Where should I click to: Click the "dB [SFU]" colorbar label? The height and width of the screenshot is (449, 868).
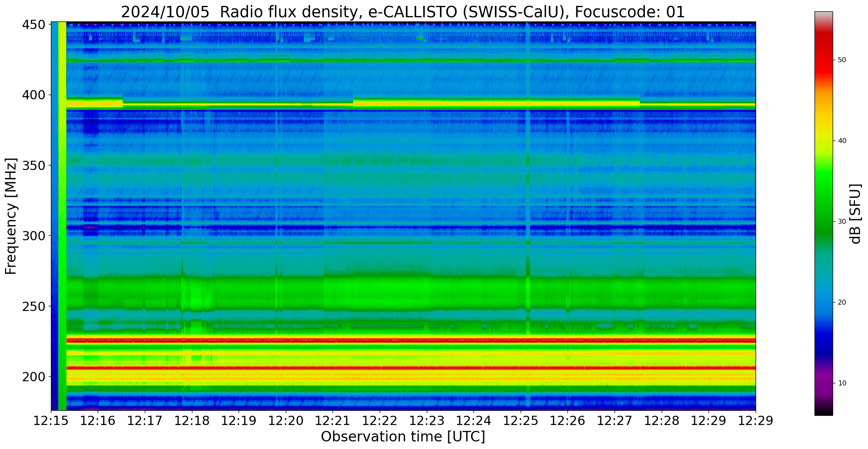pos(855,214)
